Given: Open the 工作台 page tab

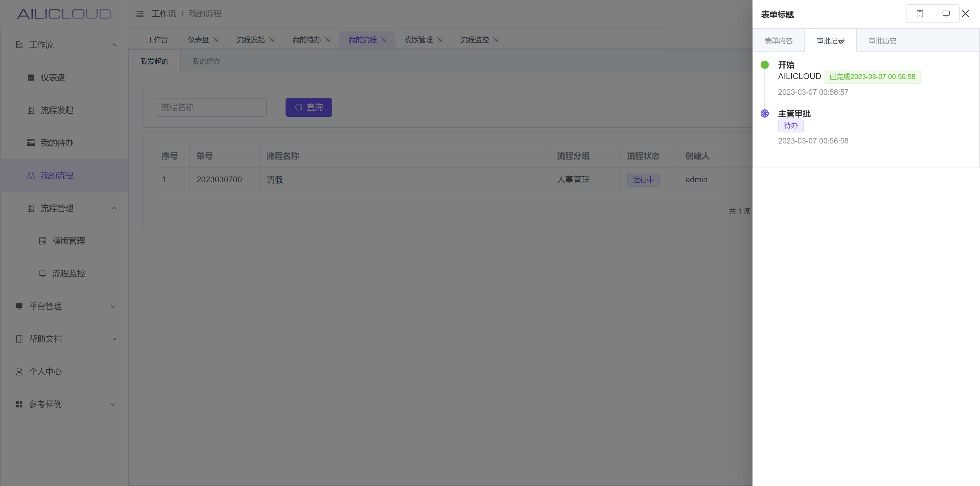Looking at the screenshot, I should coord(157,40).
